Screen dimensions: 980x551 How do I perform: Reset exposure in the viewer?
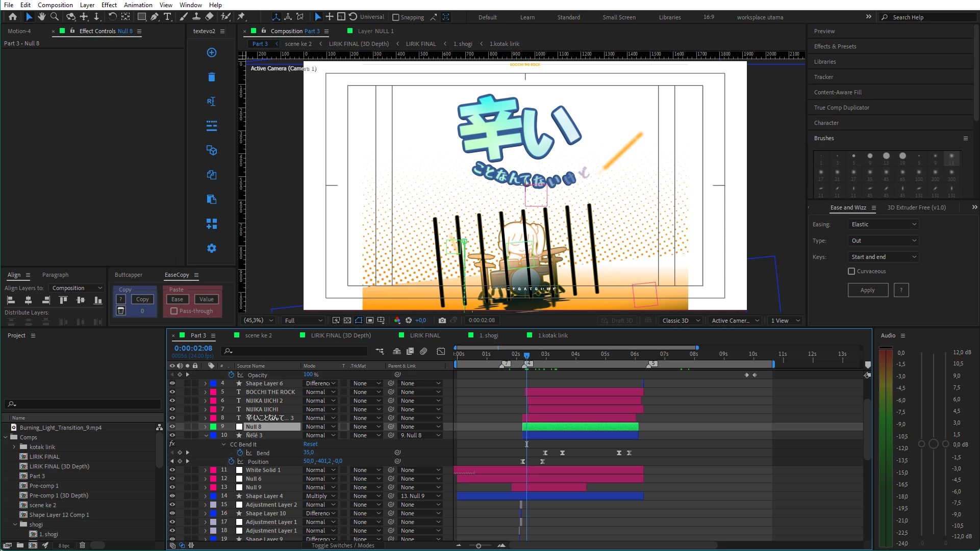pyautogui.click(x=409, y=320)
